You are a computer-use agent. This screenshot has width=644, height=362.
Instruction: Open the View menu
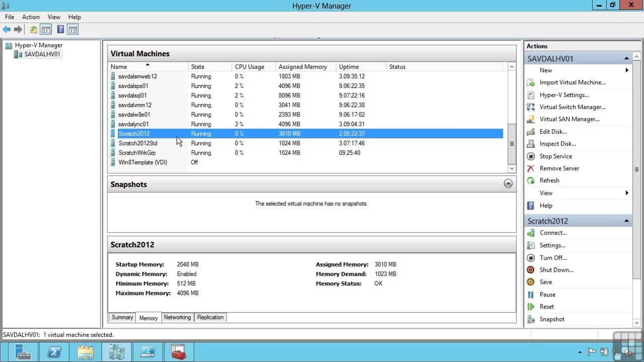pos(54,17)
